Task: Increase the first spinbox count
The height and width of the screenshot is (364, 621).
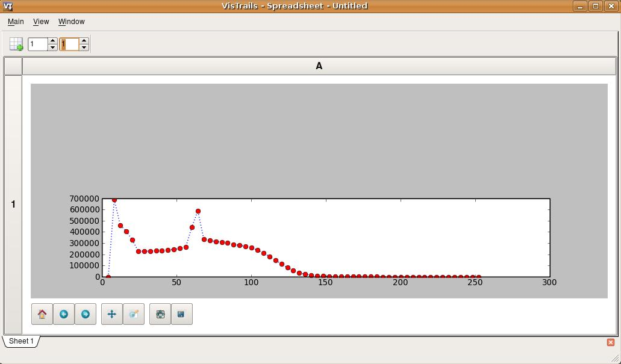Action: pyautogui.click(x=52, y=41)
